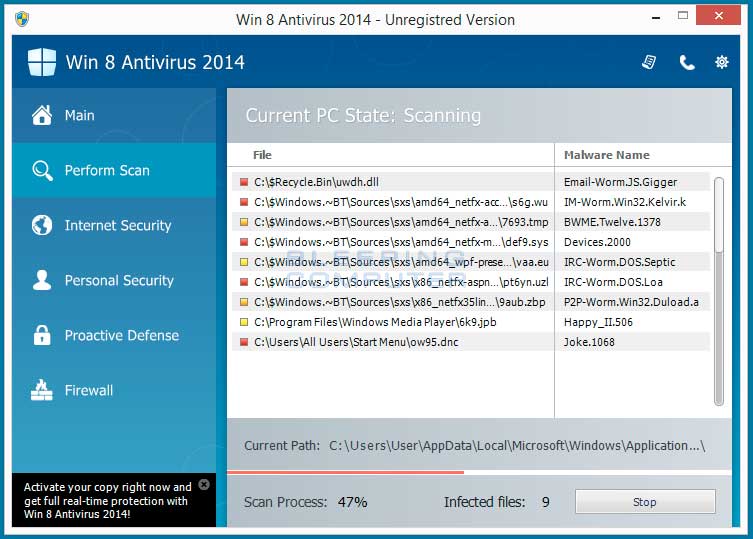
Task: Minimize the Win 8 Antivirus window
Action: click(656, 18)
